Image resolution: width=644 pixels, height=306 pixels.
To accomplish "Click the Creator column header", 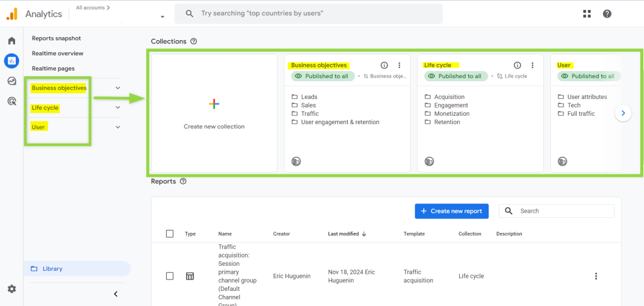I will 281,234.
